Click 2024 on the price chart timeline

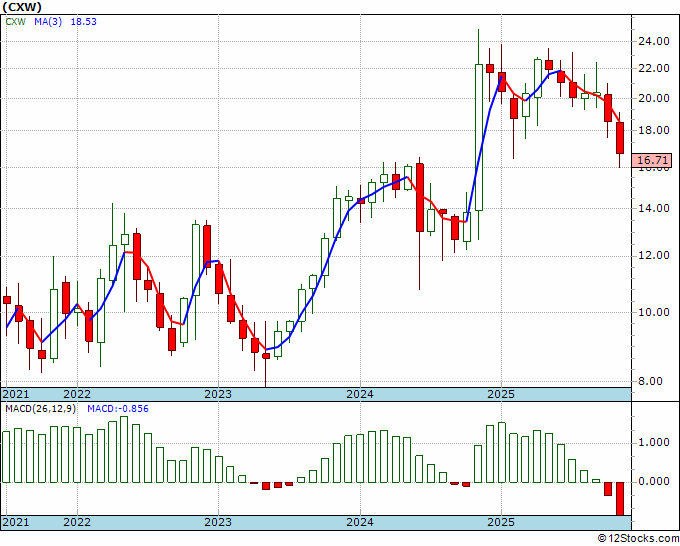coord(360,394)
